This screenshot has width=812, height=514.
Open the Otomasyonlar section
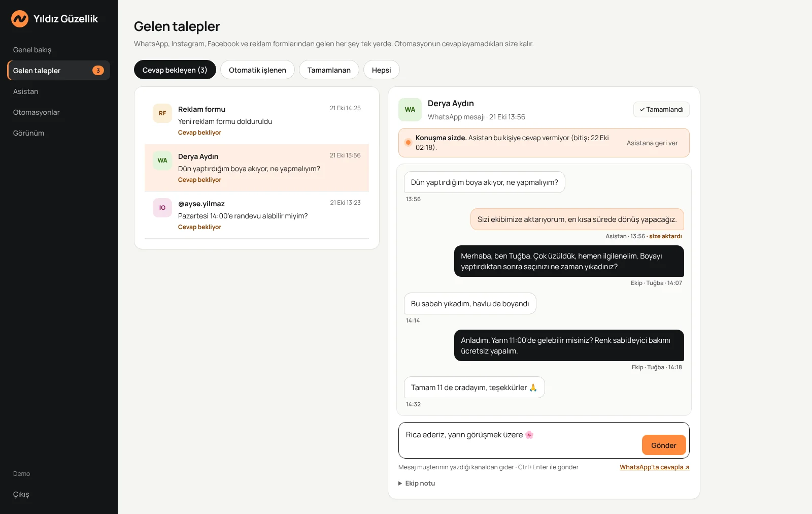click(x=58, y=112)
